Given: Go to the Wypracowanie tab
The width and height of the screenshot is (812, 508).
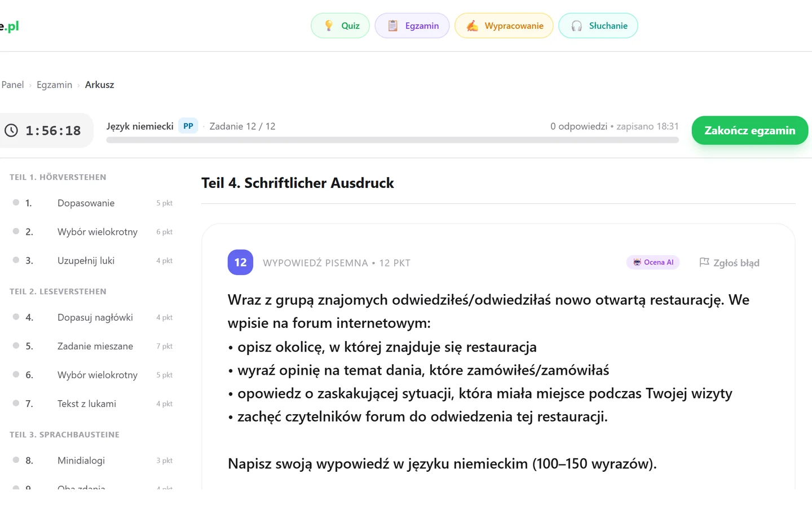Looking at the screenshot, I should pyautogui.click(x=504, y=25).
